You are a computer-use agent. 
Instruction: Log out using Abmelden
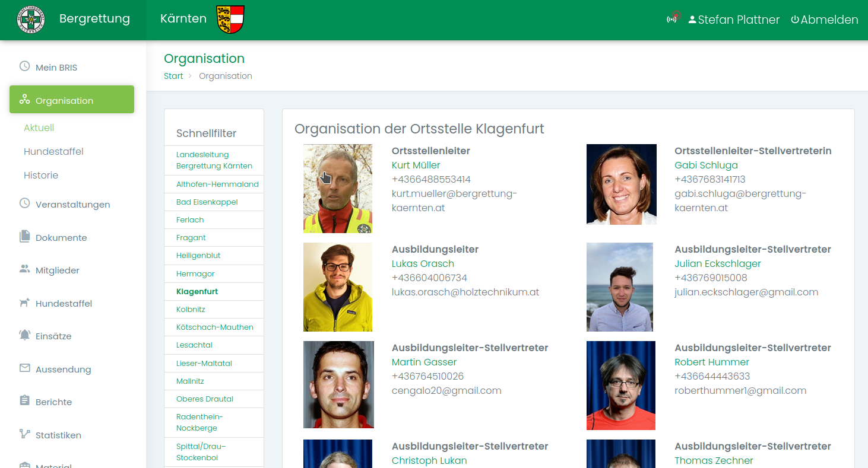(824, 20)
